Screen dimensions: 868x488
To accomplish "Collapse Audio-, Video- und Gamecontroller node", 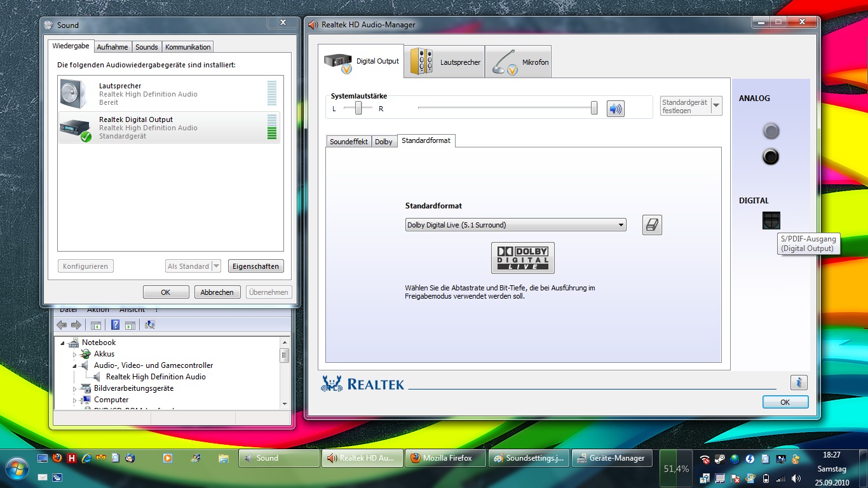I will (74, 365).
